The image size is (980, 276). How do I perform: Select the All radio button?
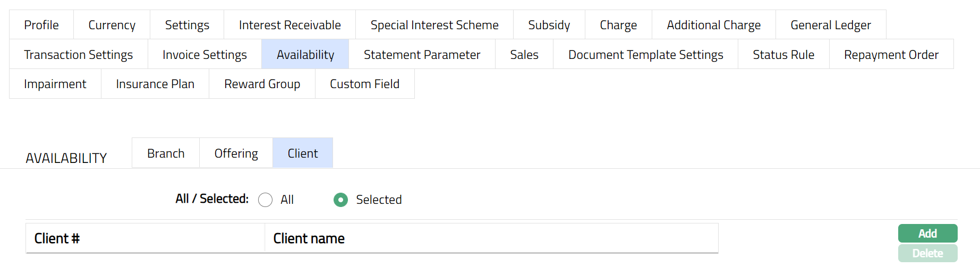point(265,200)
